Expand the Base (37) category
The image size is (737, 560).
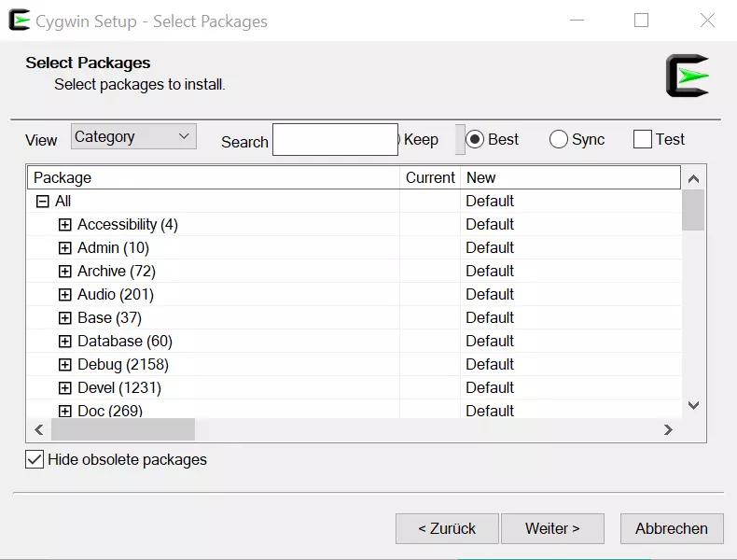[x=64, y=317]
